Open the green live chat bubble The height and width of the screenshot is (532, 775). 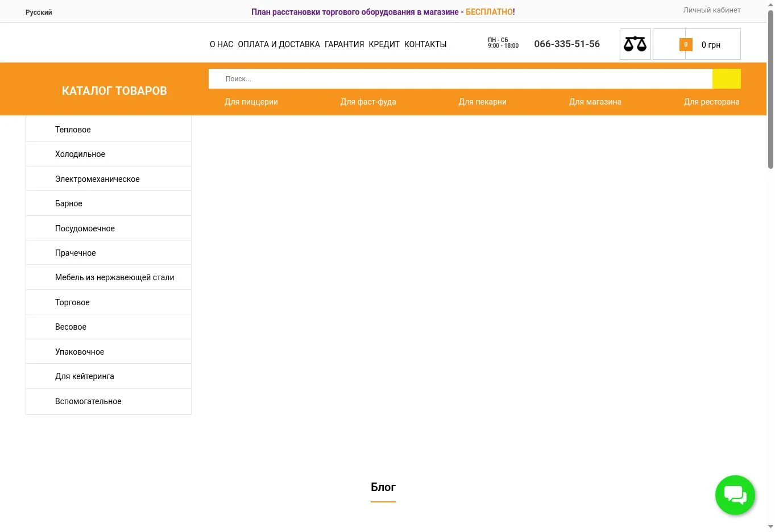click(735, 495)
